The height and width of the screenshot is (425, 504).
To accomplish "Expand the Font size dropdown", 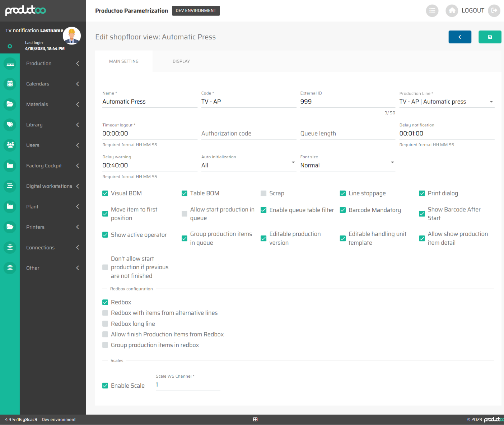I will click(347, 165).
